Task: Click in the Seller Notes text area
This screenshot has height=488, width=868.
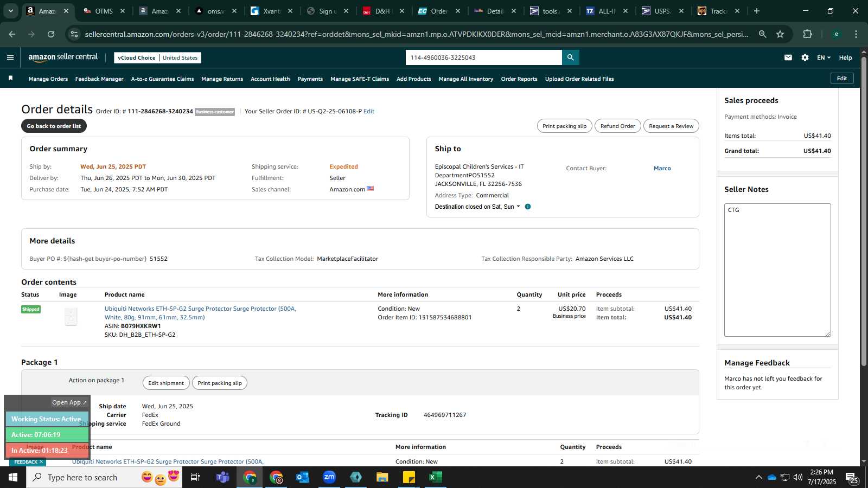Action: 777,270
